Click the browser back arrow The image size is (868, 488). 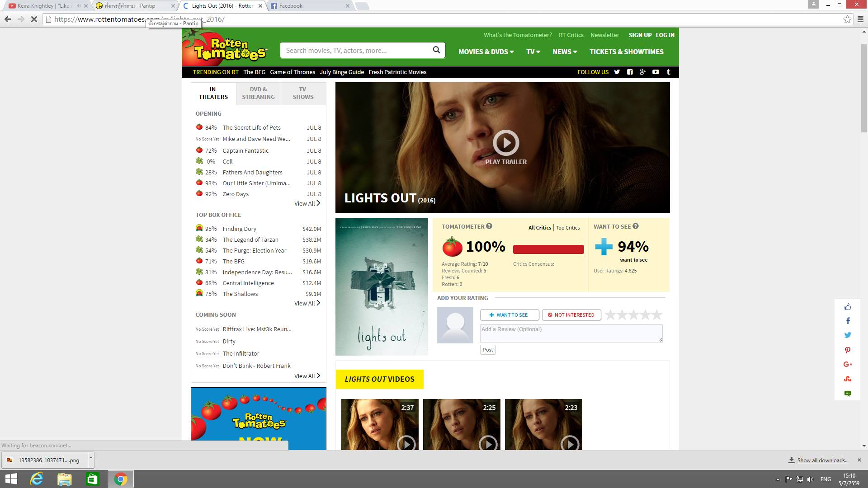tap(8, 19)
